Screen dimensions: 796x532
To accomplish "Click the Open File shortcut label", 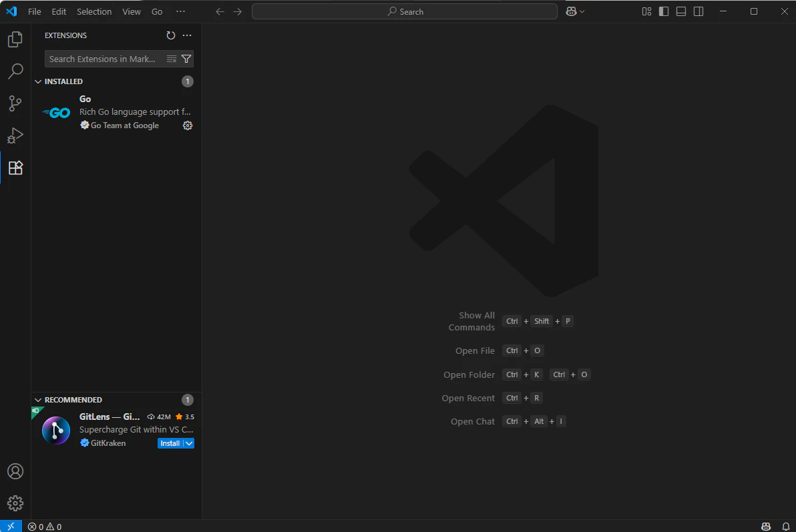I will [x=475, y=351].
